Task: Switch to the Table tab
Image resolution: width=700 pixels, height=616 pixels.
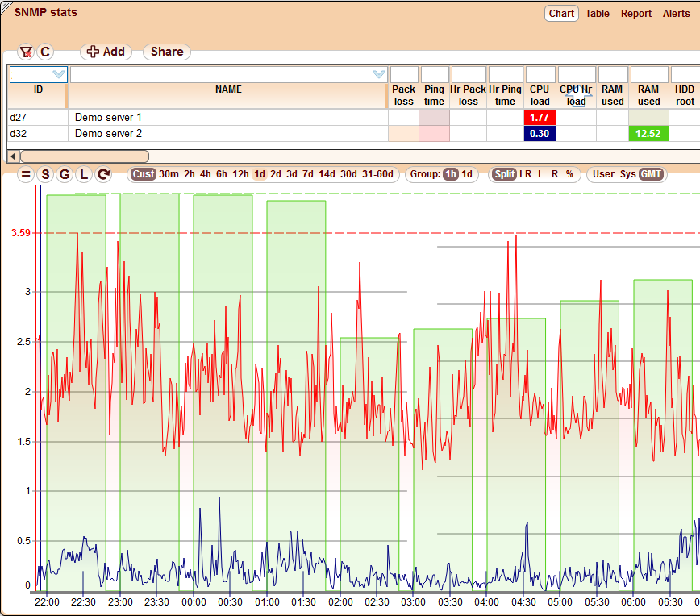Action: pos(597,14)
